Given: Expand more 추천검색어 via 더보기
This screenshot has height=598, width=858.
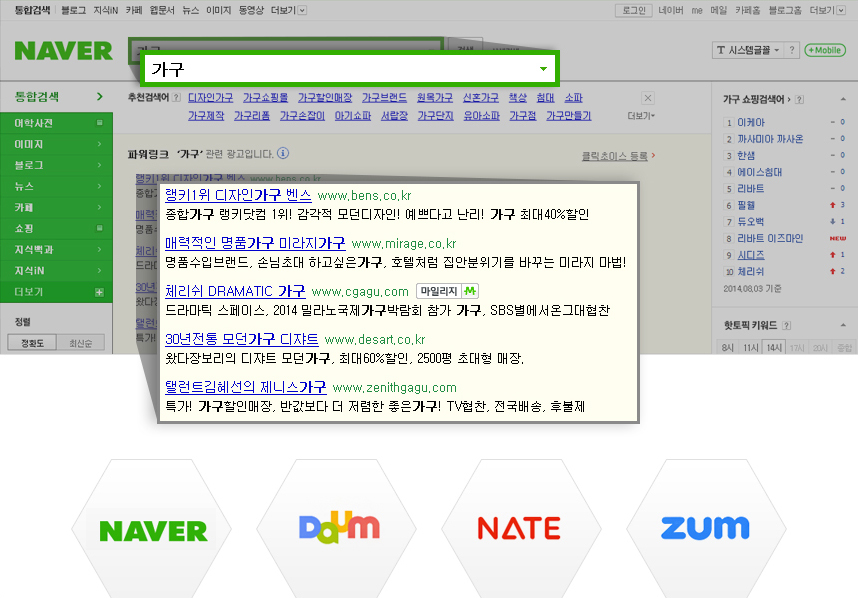Looking at the screenshot, I should coord(641,116).
